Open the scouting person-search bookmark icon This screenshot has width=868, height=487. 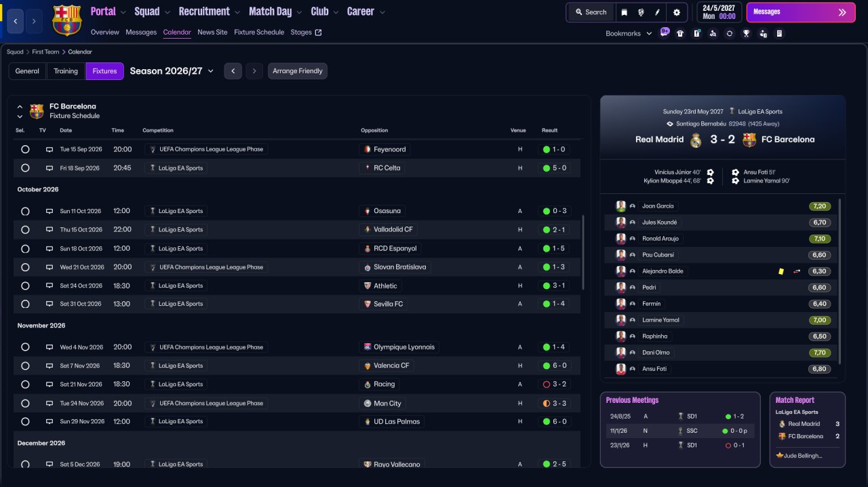pos(713,33)
